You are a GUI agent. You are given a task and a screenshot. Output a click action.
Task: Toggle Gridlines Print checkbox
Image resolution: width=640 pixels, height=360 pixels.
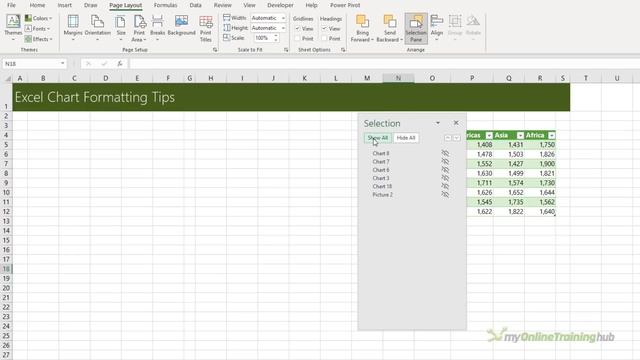[298, 38]
